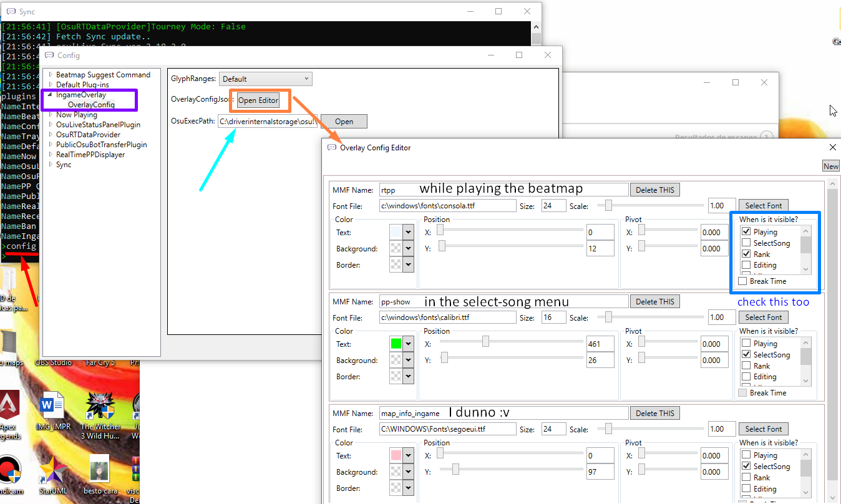
Task: Click map_info_ingame Position Y value 97
Action: [600, 472]
